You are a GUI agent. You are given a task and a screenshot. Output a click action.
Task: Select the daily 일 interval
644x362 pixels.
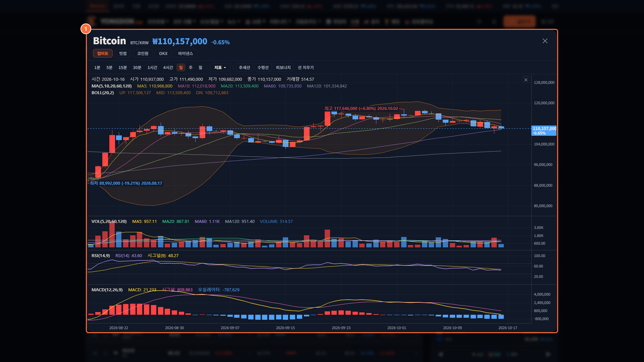pos(181,68)
